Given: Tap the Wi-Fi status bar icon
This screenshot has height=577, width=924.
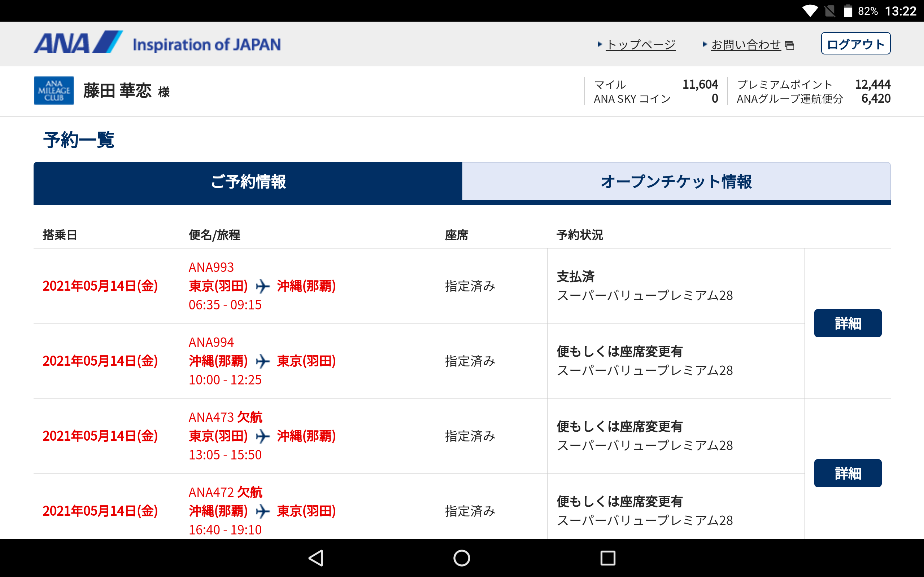Looking at the screenshot, I should click(809, 11).
